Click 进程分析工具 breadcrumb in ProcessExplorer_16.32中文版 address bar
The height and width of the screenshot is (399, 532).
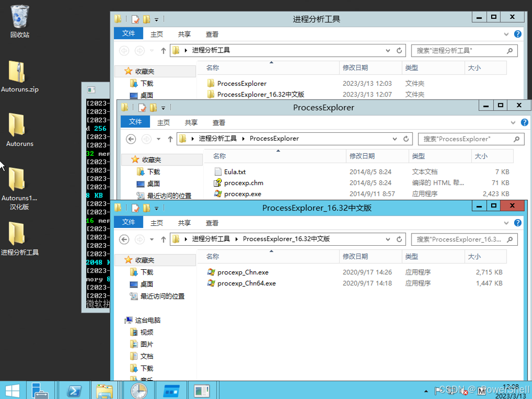pyautogui.click(x=211, y=239)
